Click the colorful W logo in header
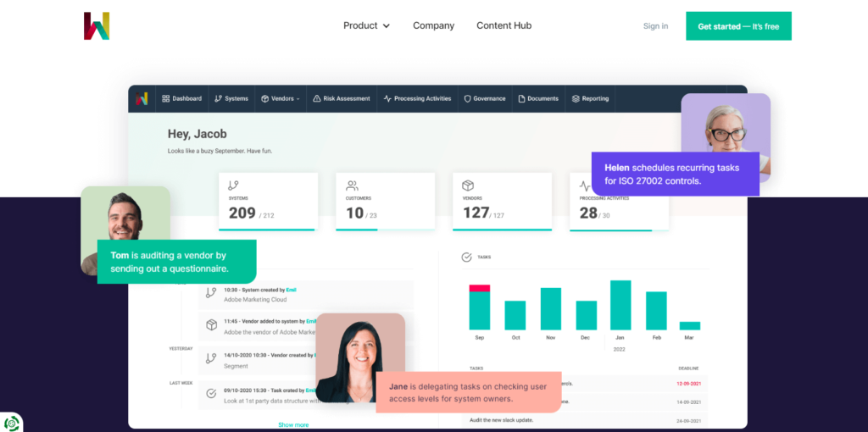 97,26
